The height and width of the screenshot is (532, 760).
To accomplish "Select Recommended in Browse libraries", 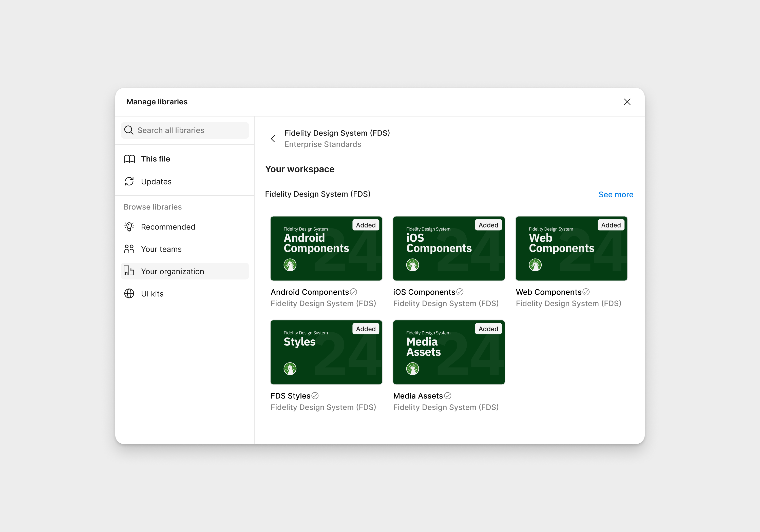I will coord(168,227).
